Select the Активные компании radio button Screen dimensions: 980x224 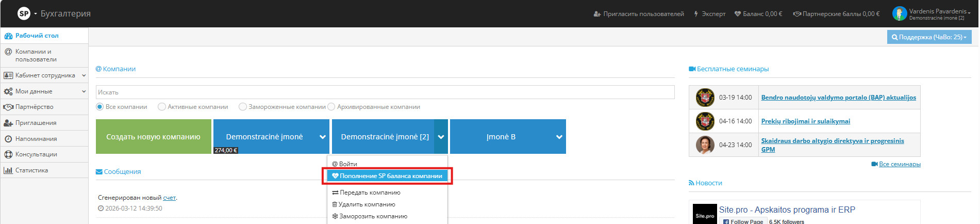tap(162, 107)
